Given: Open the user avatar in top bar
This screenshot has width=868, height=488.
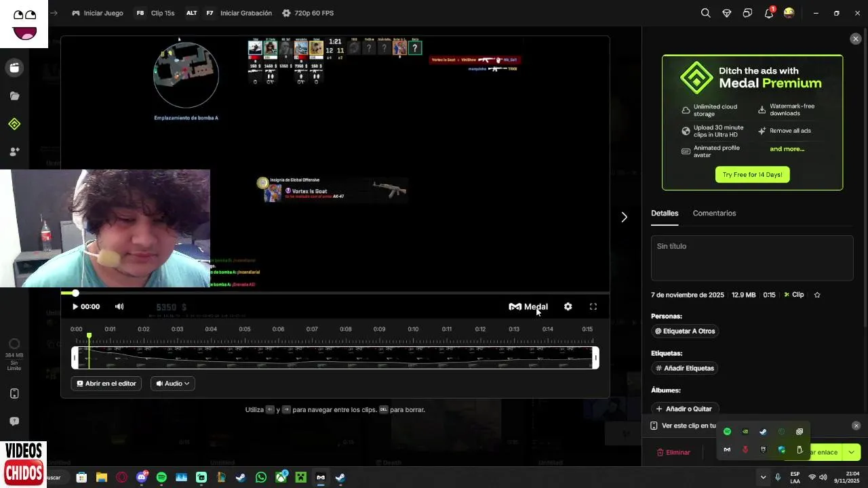Looking at the screenshot, I should (x=789, y=13).
